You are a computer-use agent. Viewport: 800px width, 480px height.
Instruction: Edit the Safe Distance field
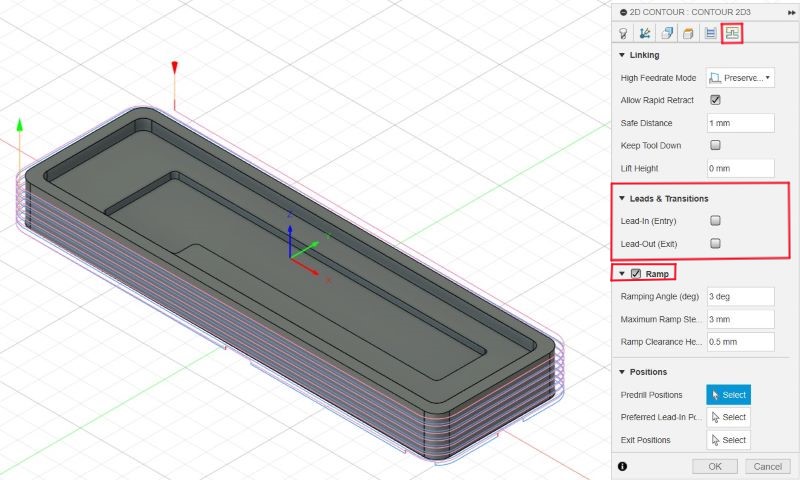point(740,123)
